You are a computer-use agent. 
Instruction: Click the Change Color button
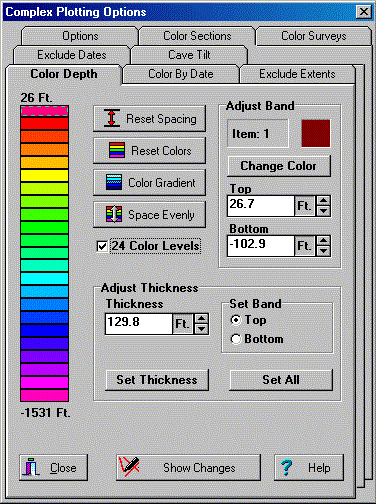pyautogui.click(x=279, y=166)
